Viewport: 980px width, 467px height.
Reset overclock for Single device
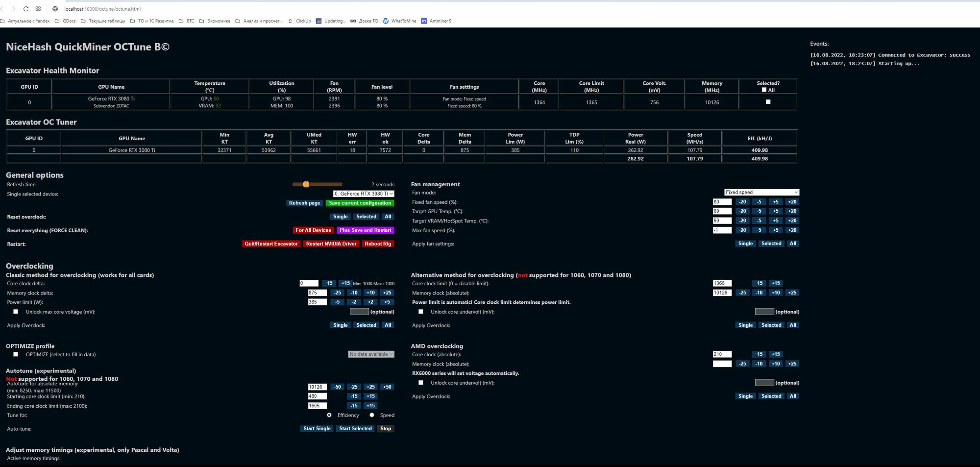[340, 217]
